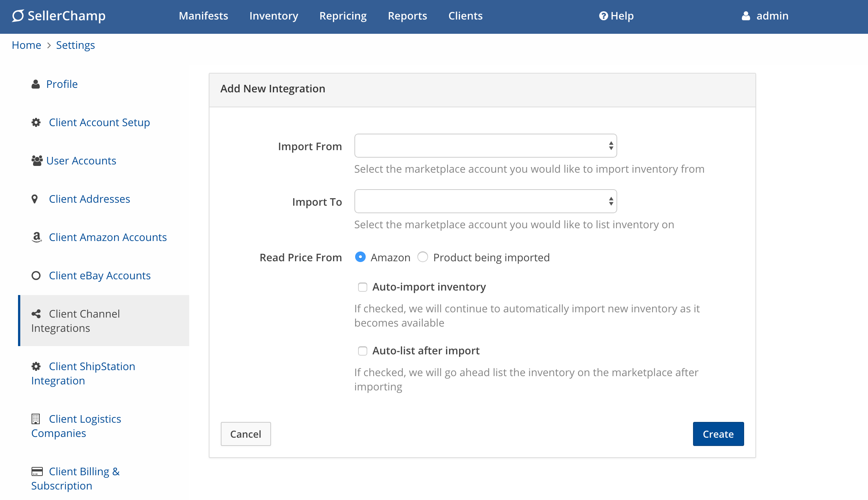
Task: Enable the Auto-import inventory checkbox
Action: click(x=362, y=287)
